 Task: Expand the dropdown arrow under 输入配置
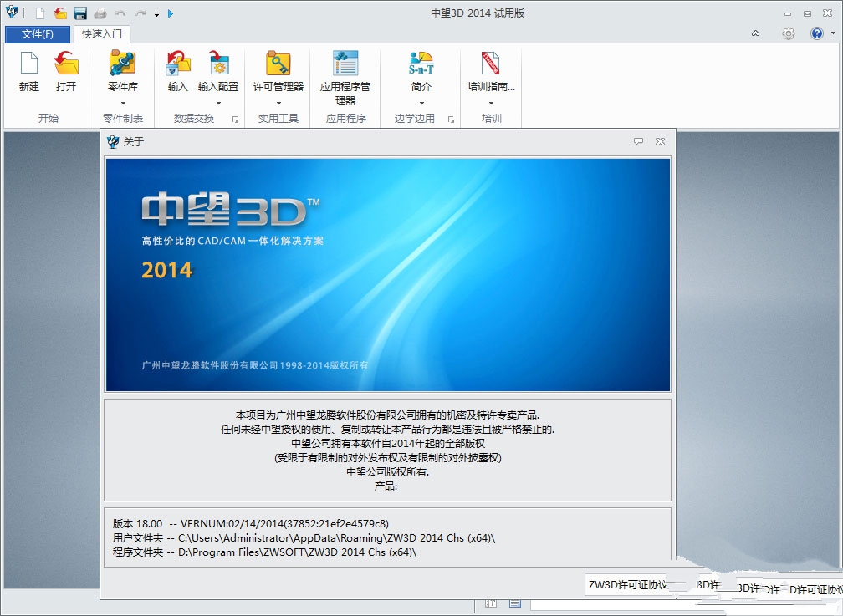click(218, 103)
